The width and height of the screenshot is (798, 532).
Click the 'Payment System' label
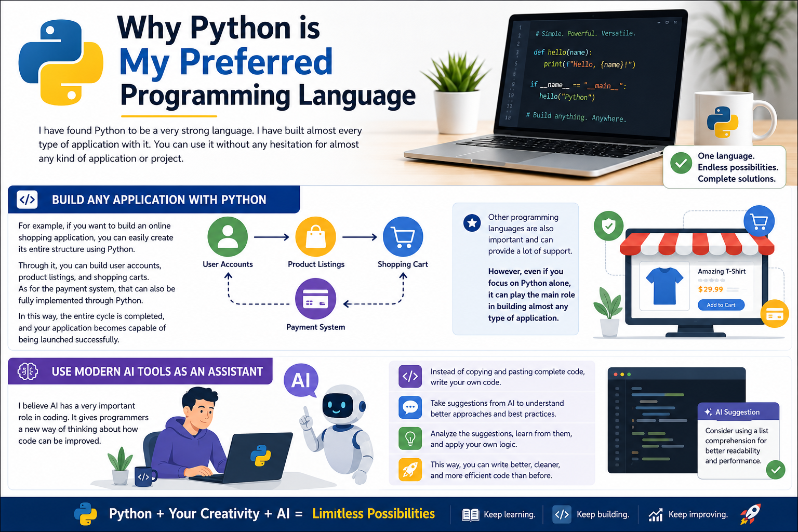(x=315, y=327)
